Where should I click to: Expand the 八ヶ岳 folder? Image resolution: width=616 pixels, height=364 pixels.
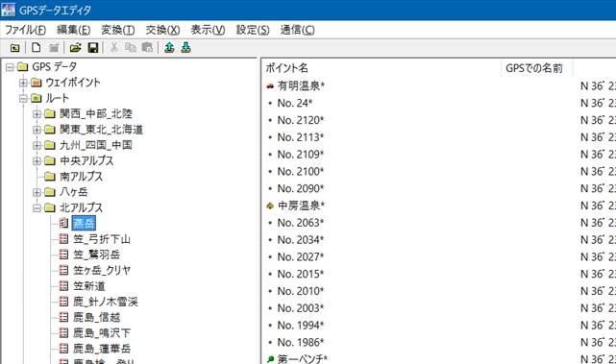pos(37,192)
